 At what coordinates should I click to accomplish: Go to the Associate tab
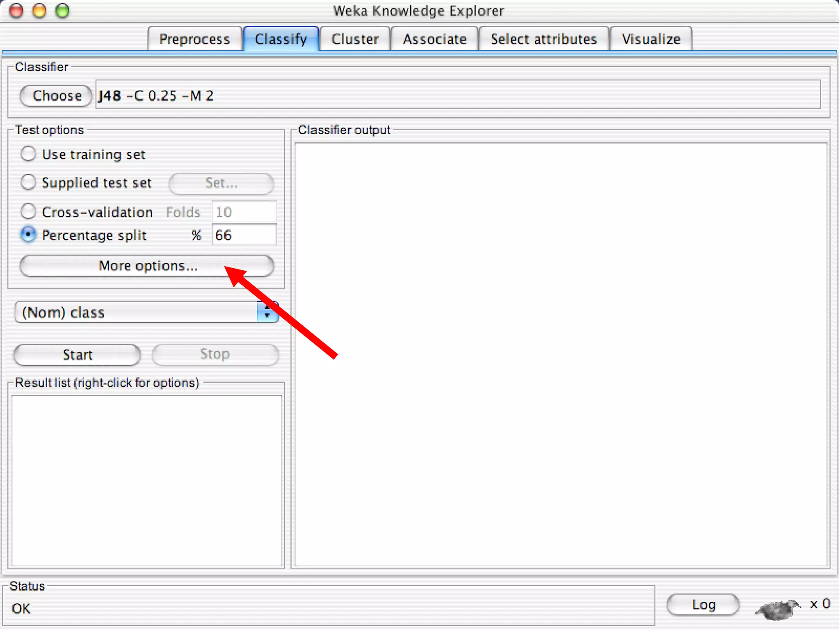pos(434,39)
